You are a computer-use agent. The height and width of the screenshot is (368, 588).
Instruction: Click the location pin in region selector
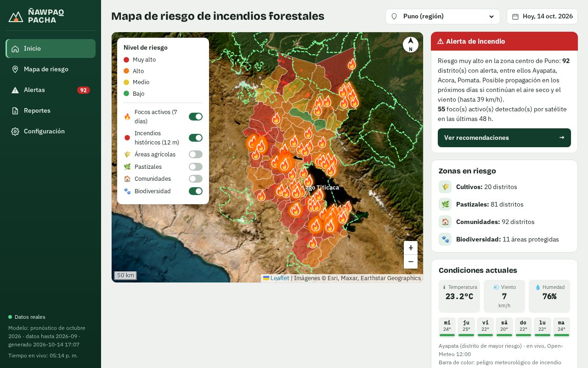point(394,17)
